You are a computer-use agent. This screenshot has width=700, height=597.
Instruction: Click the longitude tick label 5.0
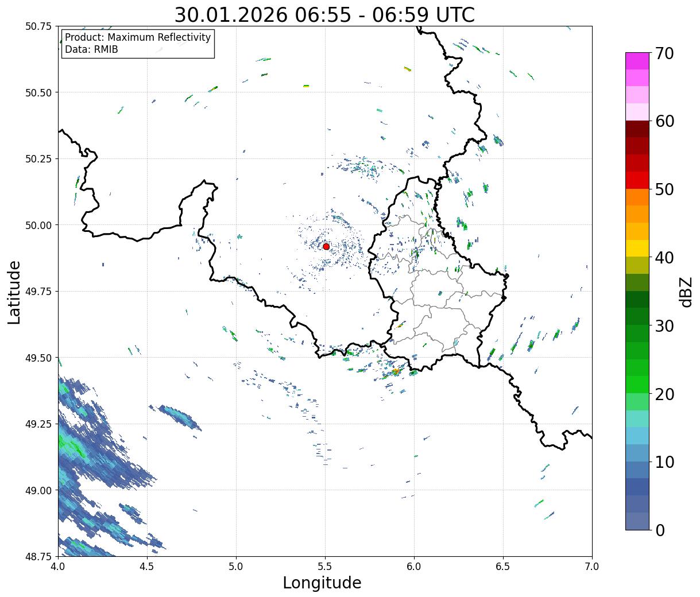236,566
